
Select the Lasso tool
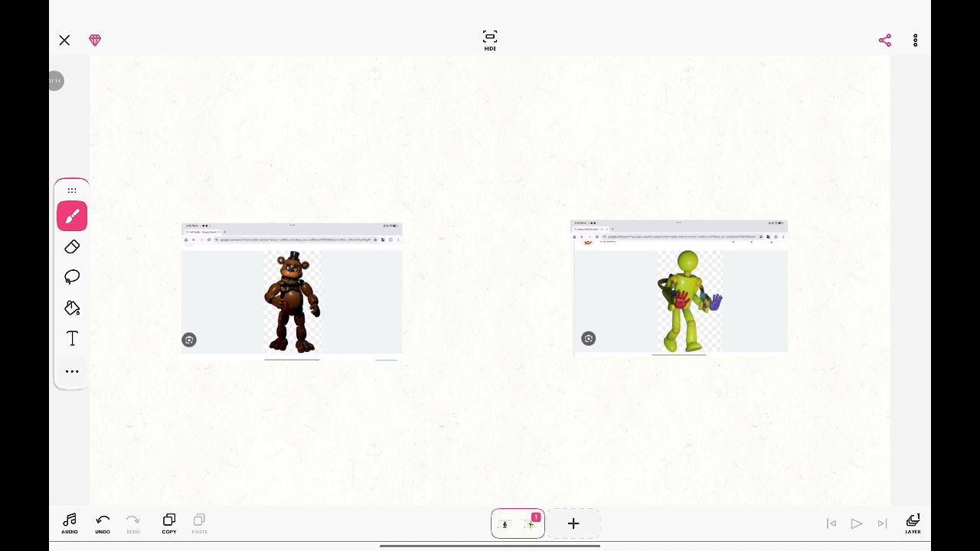click(72, 277)
